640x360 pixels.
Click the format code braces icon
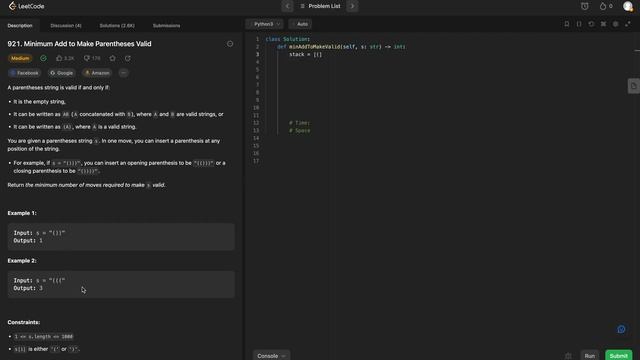tap(579, 24)
